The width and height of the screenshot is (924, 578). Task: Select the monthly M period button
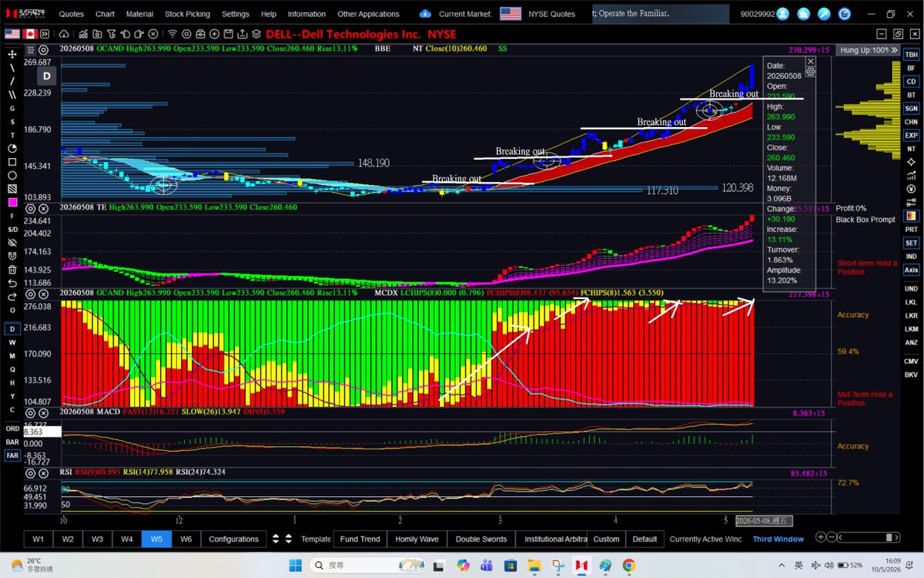pos(12,355)
